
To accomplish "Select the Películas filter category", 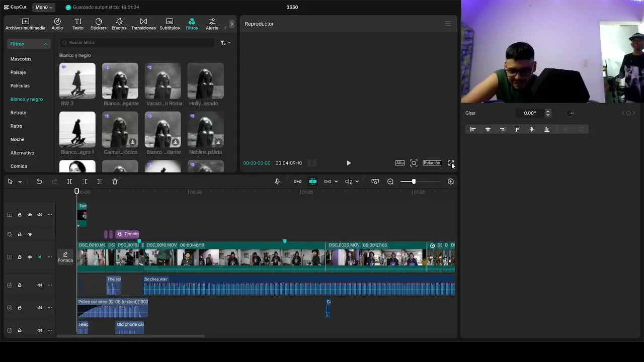I will pos(20,85).
